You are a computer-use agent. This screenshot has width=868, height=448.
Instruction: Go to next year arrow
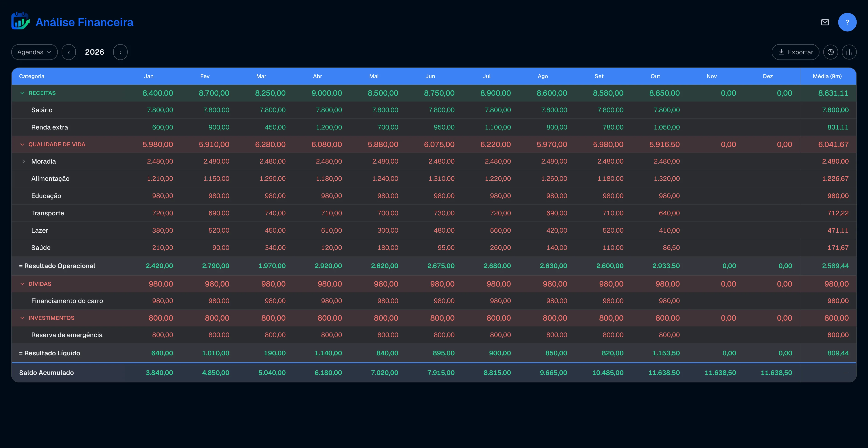(x=120, y=52)
